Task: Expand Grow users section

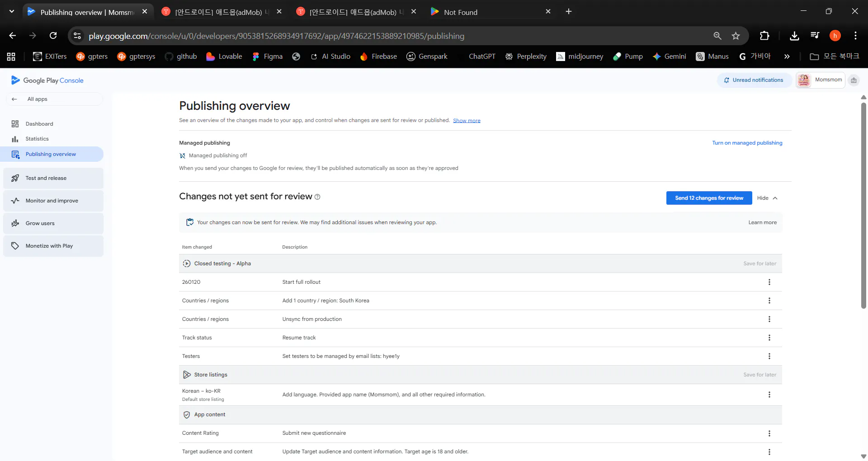Action: tap(53, 223)
